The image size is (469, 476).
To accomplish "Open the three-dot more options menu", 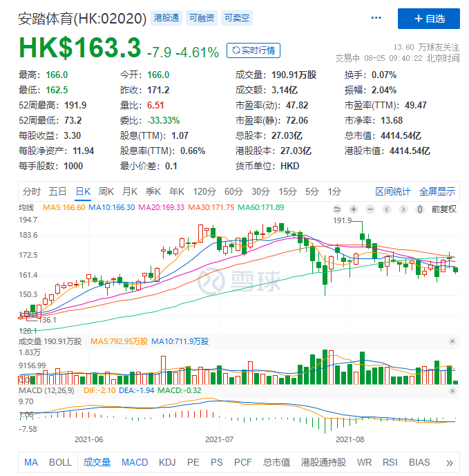I will coord(376,18).
